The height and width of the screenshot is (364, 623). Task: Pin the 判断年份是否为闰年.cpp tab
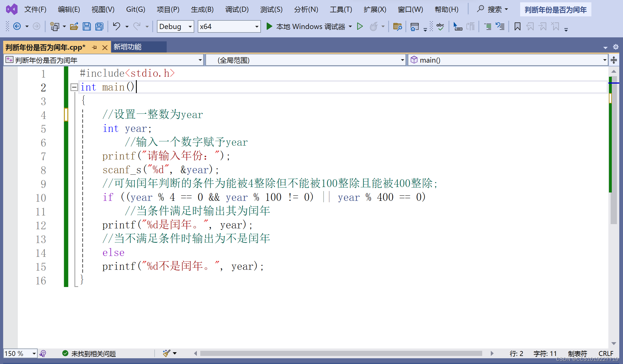[95, 47]
